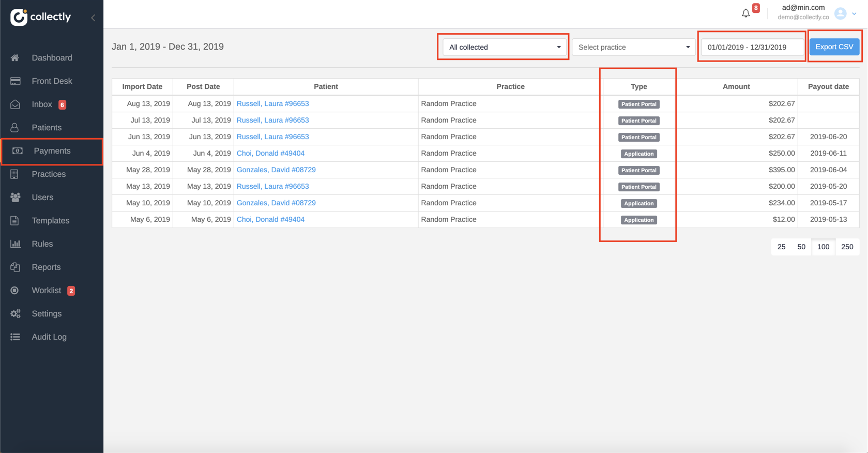This screenshot has width=868, height=453.
Task: Click the date range input field
Action: point(752,47)
